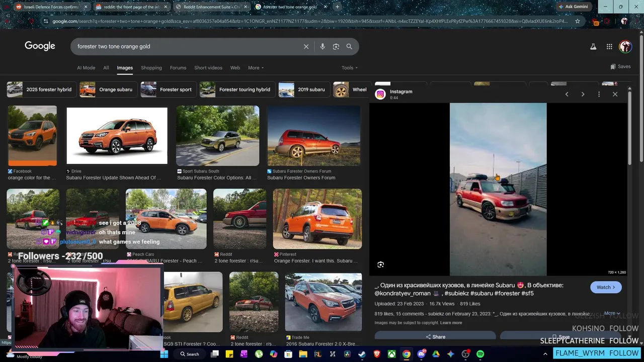Image resolution: width=644 pixels, height=362 pixels.
Task: Open the Google apps grid
Action: [609, 46]
